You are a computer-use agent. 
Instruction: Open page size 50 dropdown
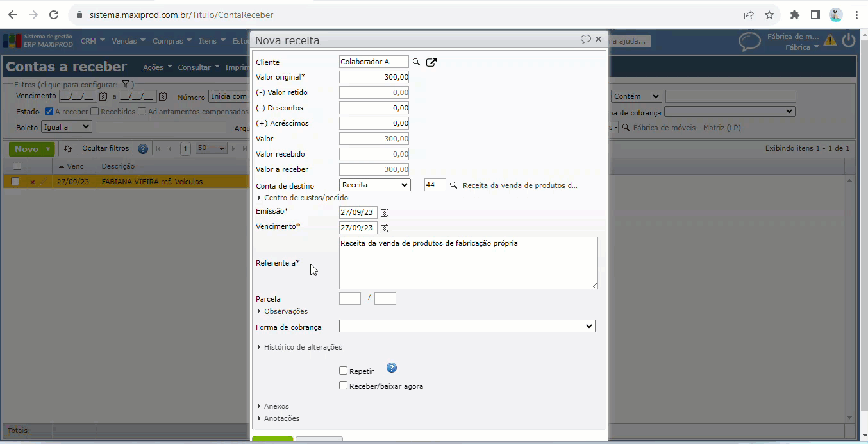[212, 149]
